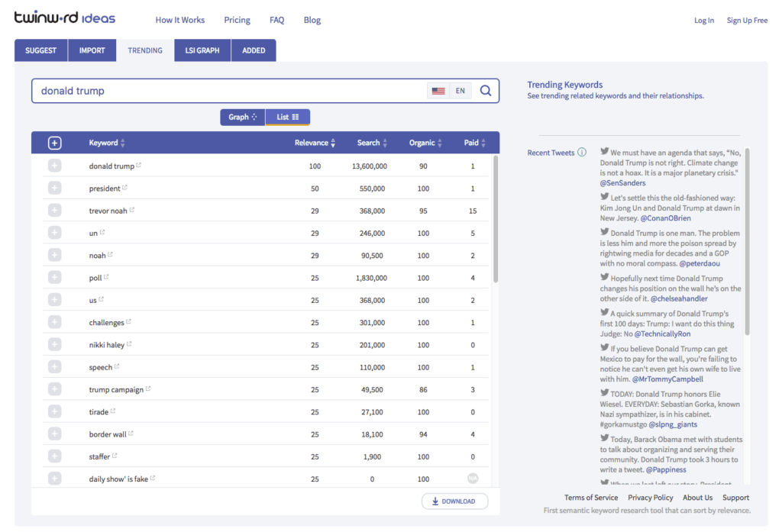Open external link icon beside 'trevor noah'

(131, 209)
